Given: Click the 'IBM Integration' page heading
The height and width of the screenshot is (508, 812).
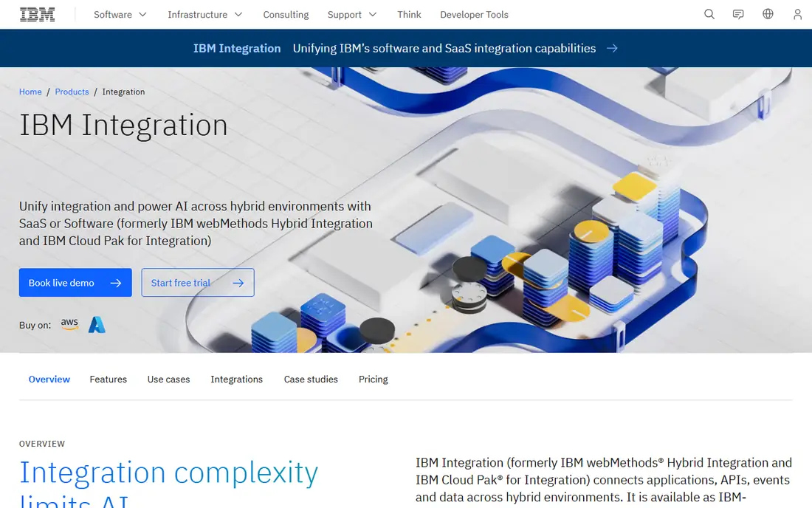Looking at the screenshot, I should (x=123, y=125).
